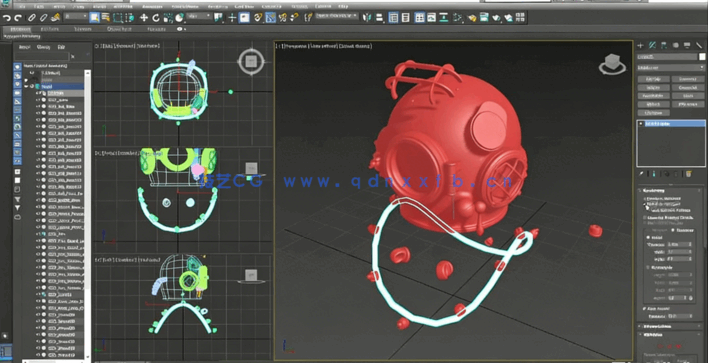Toggle the Window/Crossing selection icon
Image resolution: width=708 pixels, height=363 pixels.
tap(129, 18)
